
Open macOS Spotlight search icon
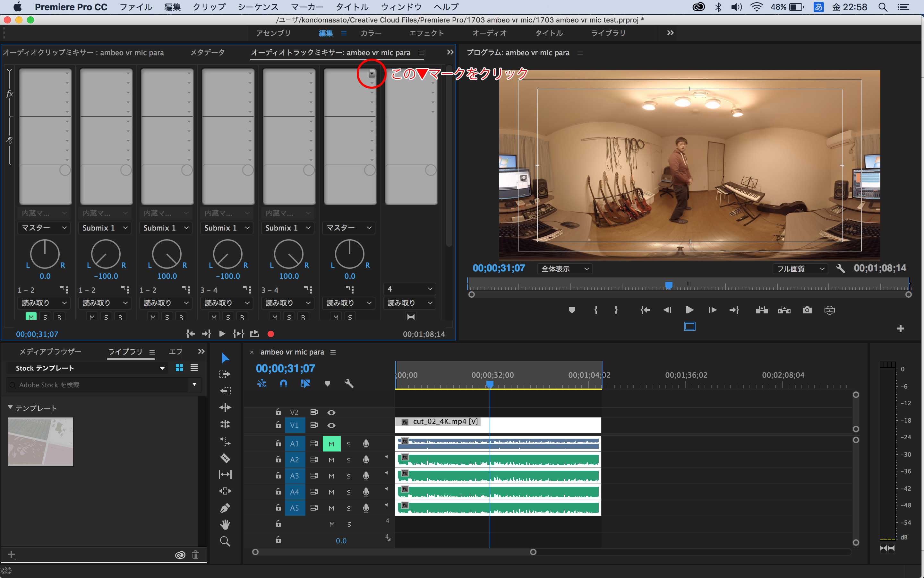click(x=882, y=7)
